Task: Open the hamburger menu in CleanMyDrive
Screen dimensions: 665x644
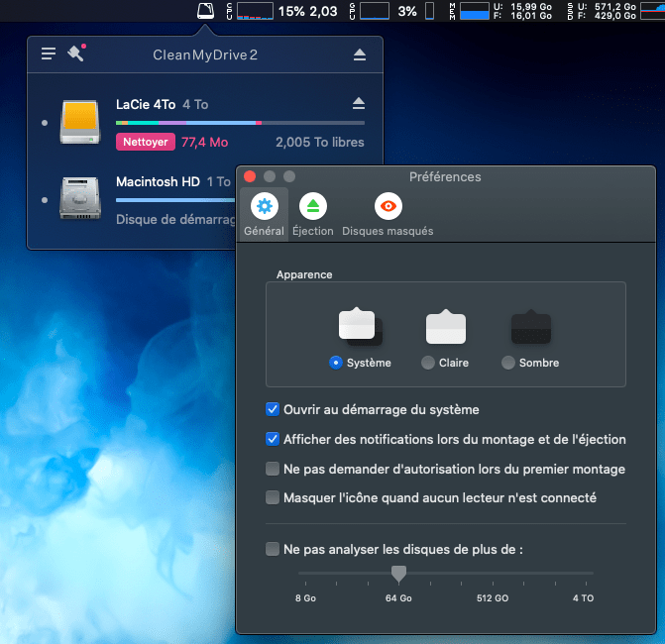Action: click(x=49, y=54)
